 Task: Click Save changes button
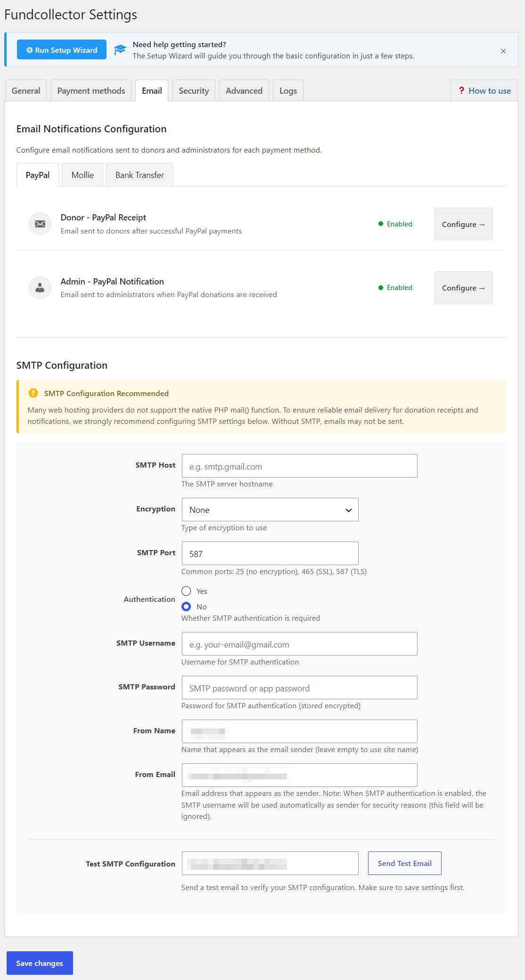(x=40, y=963)
